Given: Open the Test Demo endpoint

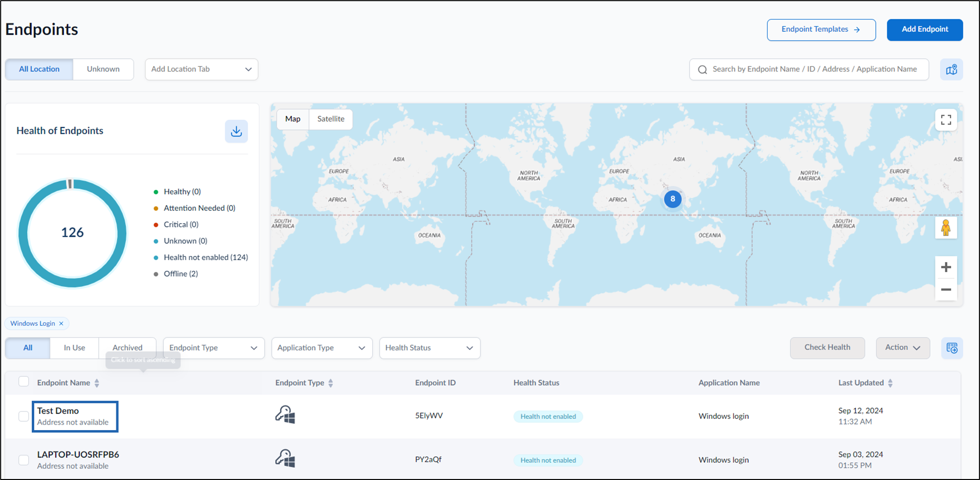Looking at the screenshot, I should (x=58, y=411).
